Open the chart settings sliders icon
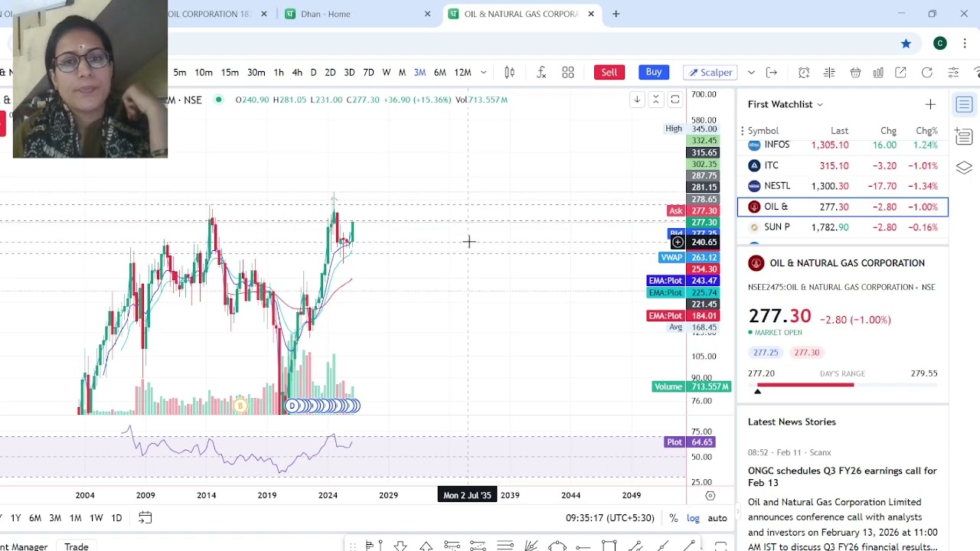Viewport: 980px width, 551px height. [x=953, y=72]
